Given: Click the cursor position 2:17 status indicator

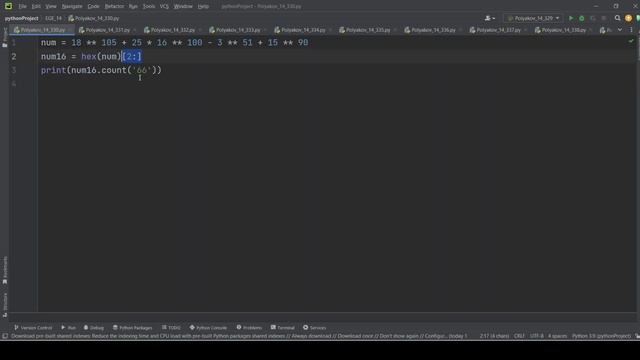Looking at the screenshot, I should point(494,336).
